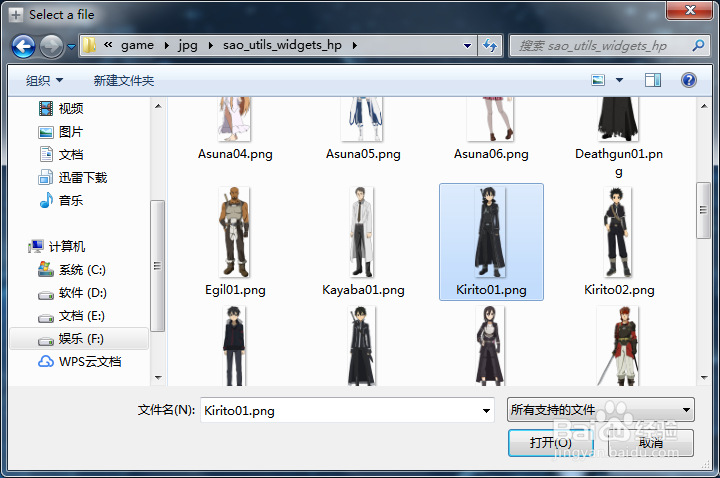Go back with the blue Back arrow
720x478 pixels.
tap(23, 46)
